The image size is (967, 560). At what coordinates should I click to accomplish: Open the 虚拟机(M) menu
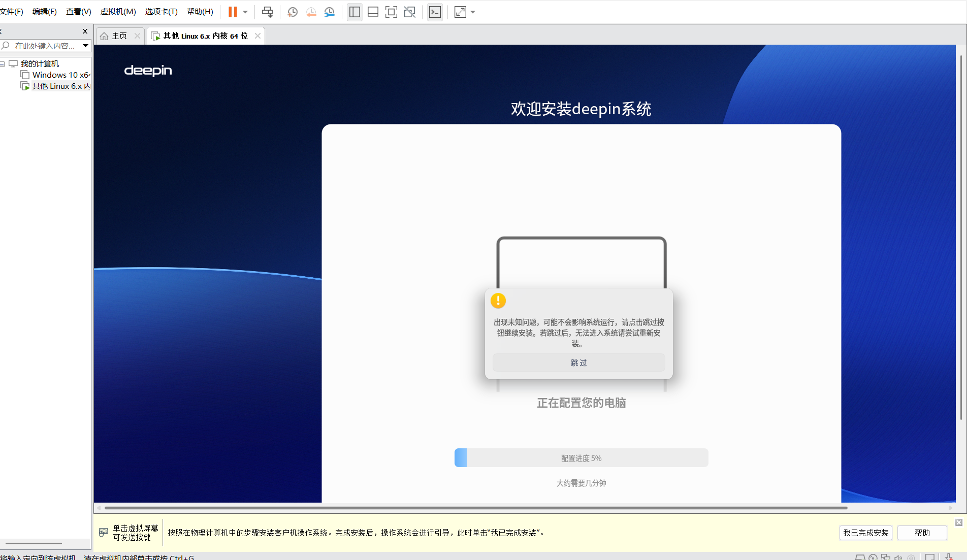coord(118,11)
